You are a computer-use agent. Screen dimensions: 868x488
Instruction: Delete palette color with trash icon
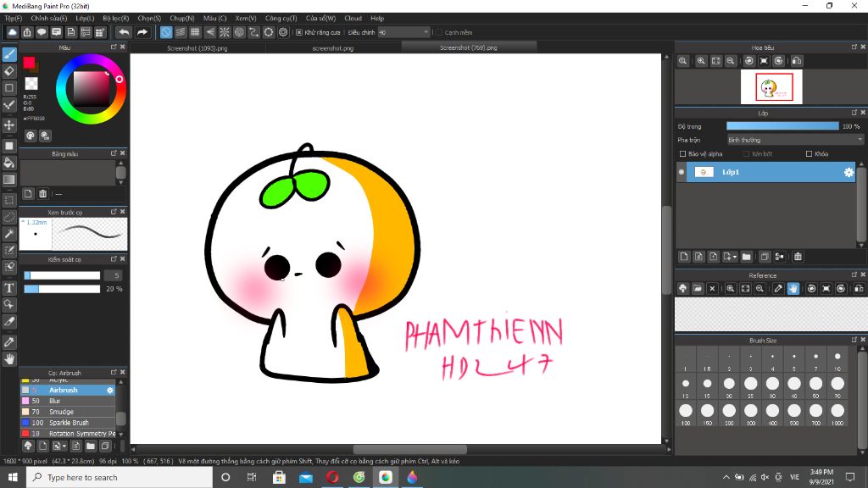point(42,194)
